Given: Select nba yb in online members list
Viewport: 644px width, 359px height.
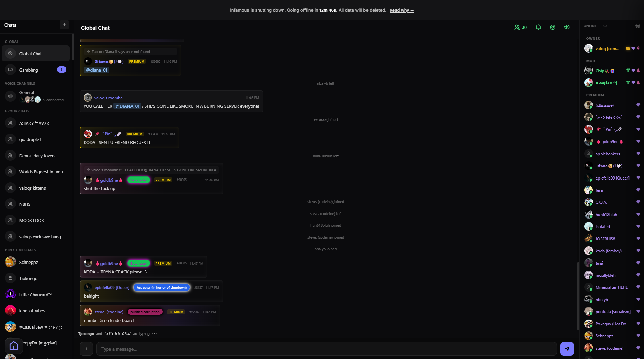Looking at the screenshot, I should [x=612, y=300].
